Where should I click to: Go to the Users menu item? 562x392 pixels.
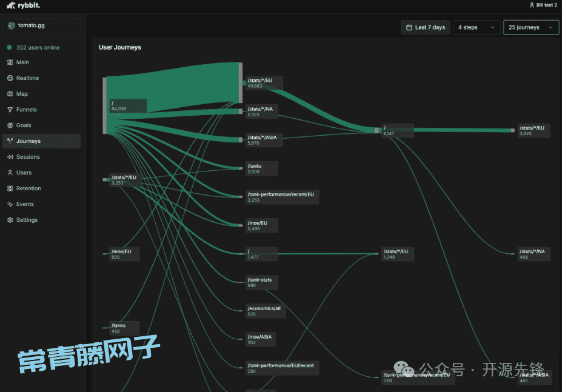pos(24,173)
